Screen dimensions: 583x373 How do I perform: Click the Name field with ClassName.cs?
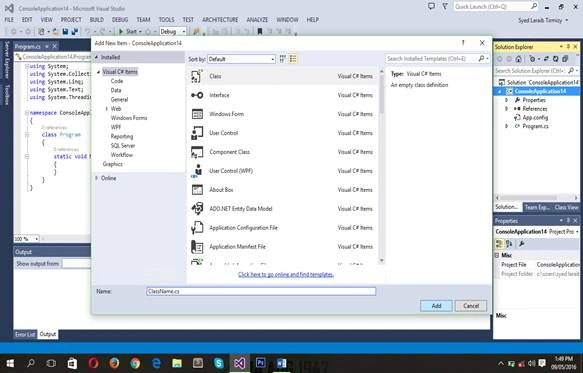click(261, 291)
